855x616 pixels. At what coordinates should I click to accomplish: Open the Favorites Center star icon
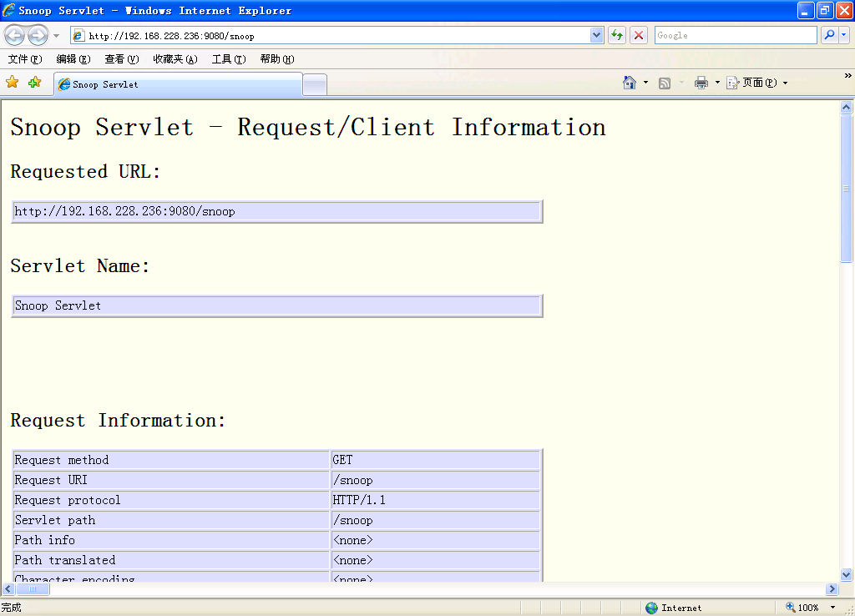pyautogui.click(x=13, y=83)
